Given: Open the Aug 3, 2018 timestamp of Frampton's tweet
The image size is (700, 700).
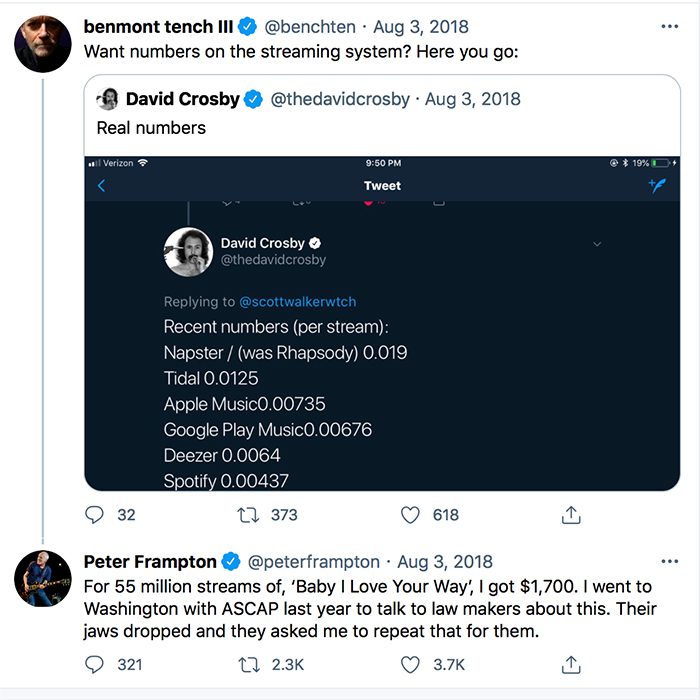Looking at the screenshot, I should 445,562.
